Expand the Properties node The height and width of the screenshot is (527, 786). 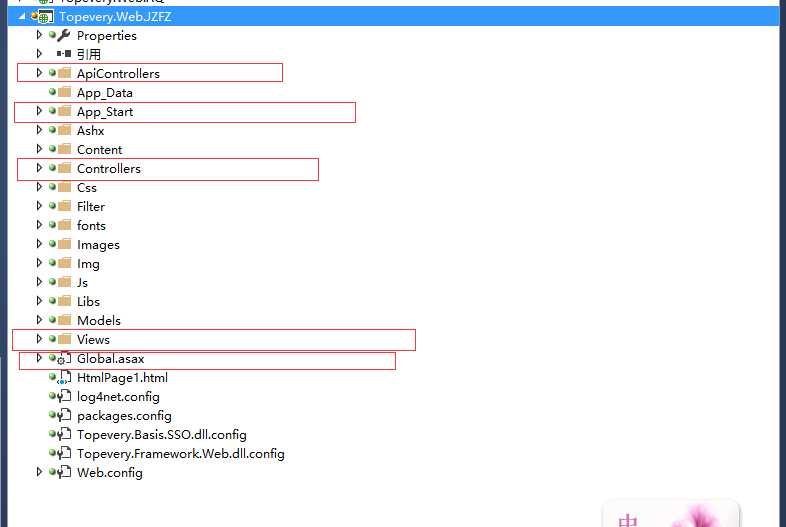click(39, 35)
